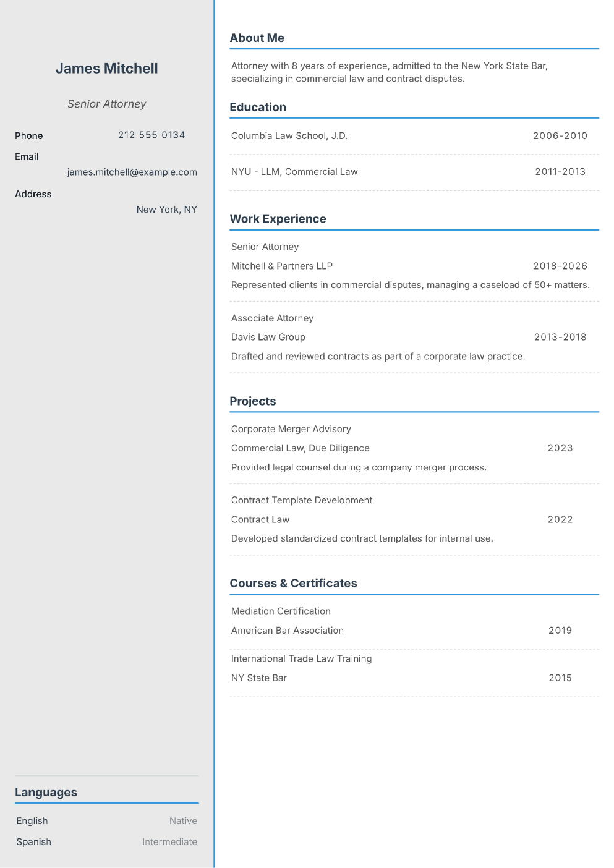This screenshot has width=614, height=868.
Task: Select the address New York, NY
Action: (167, 210)
